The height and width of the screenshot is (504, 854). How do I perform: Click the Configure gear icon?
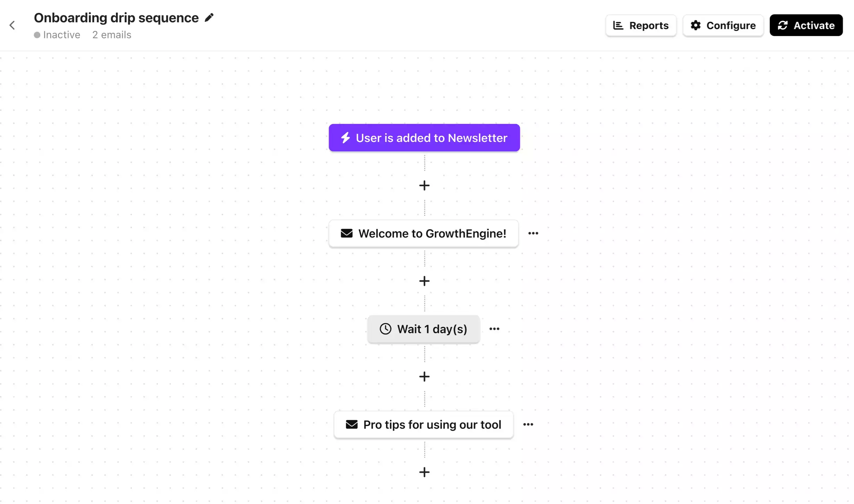pyautogui.click(x=696, y=25)
